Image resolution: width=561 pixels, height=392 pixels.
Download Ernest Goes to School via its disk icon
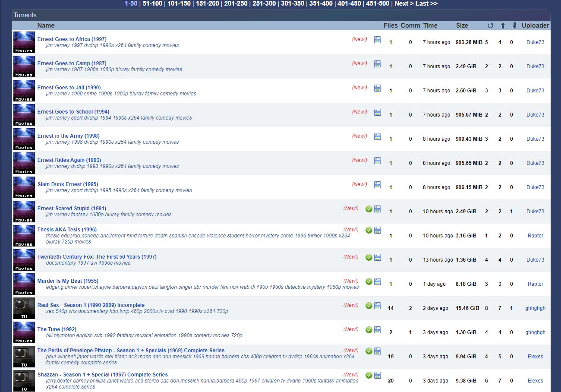pos(378,112)
